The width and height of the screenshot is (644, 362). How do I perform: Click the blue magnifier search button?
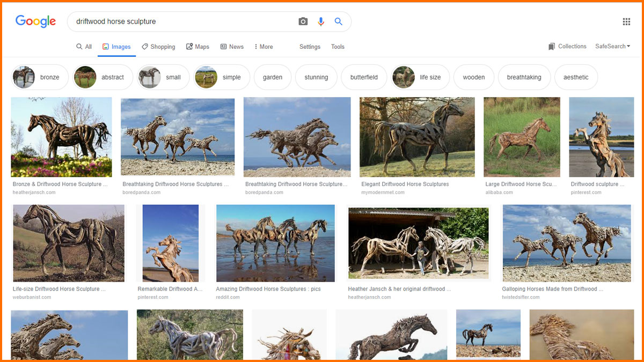pyautogui.click(x=339, y=21)
